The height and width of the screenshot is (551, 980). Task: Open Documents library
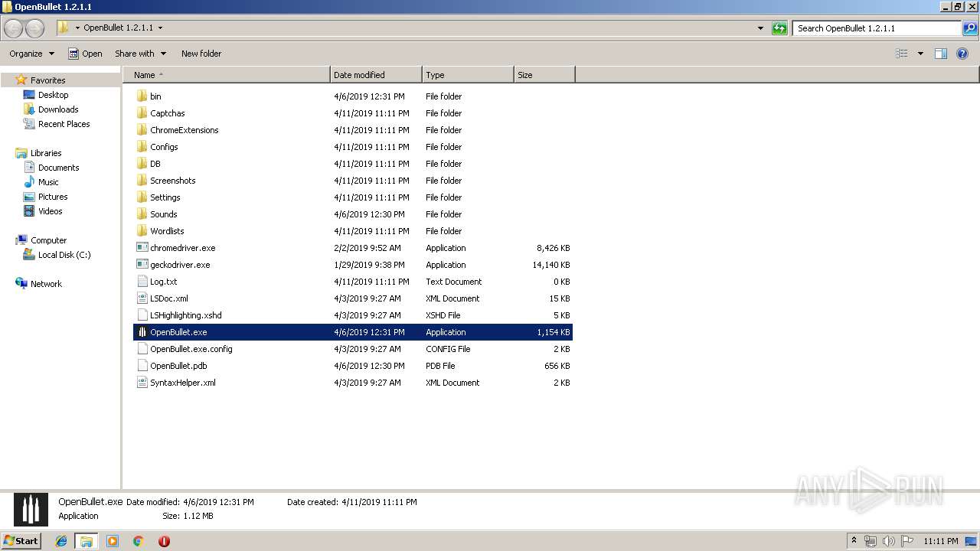tap(58, 168)
